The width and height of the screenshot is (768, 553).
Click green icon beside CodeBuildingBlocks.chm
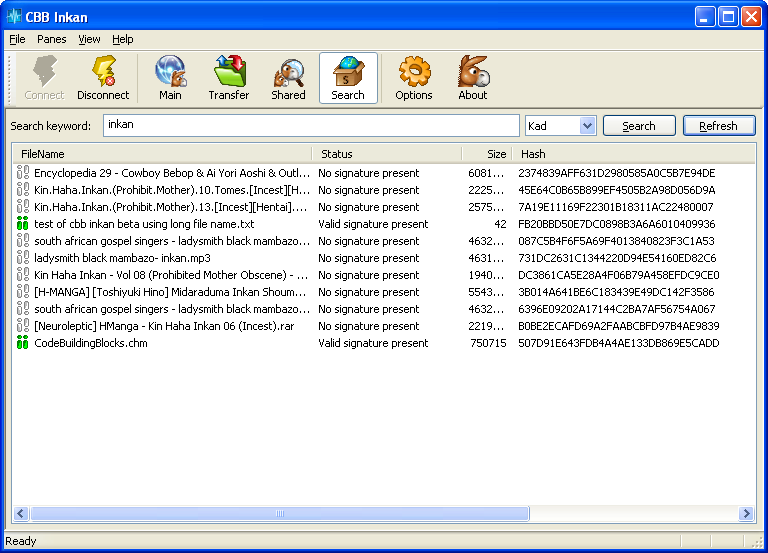pos(23,342)
